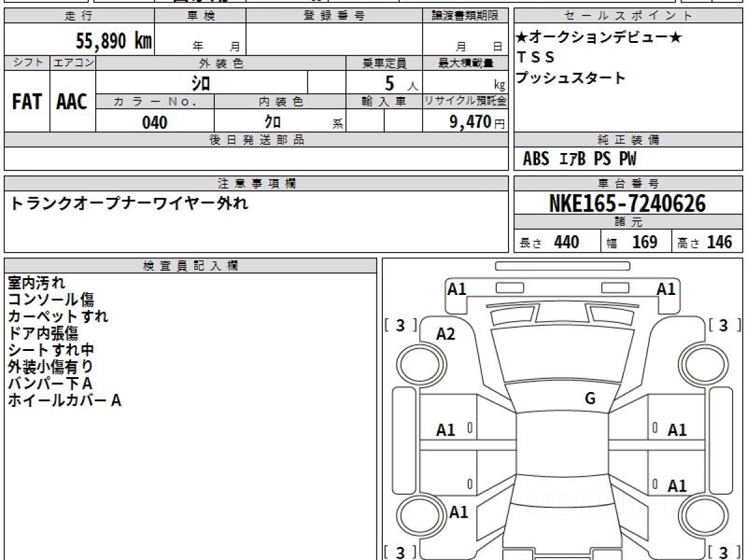747x560 pixels.
Task: Click the 譲渡書類期限 header cell
Action: [x=465, y=16]
